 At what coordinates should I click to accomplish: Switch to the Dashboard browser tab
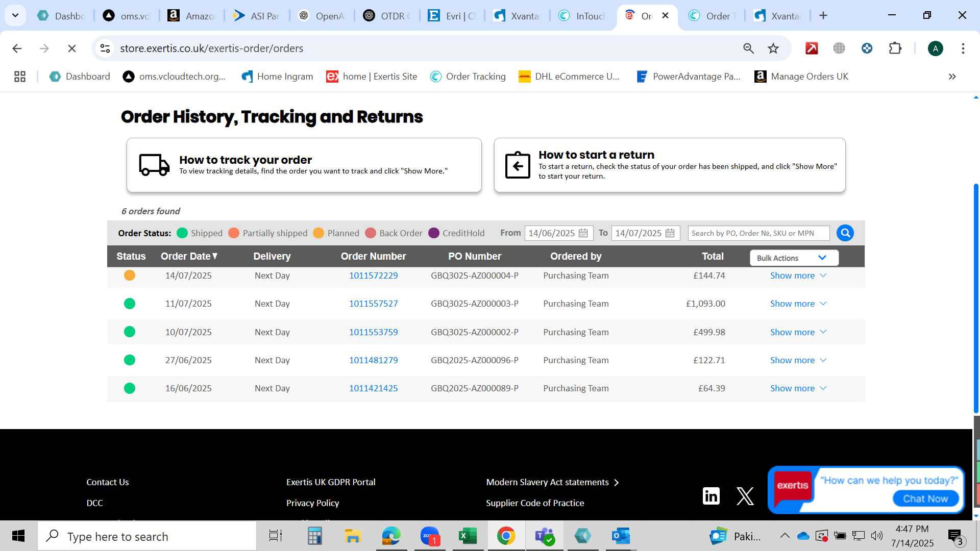coord(61,16)
